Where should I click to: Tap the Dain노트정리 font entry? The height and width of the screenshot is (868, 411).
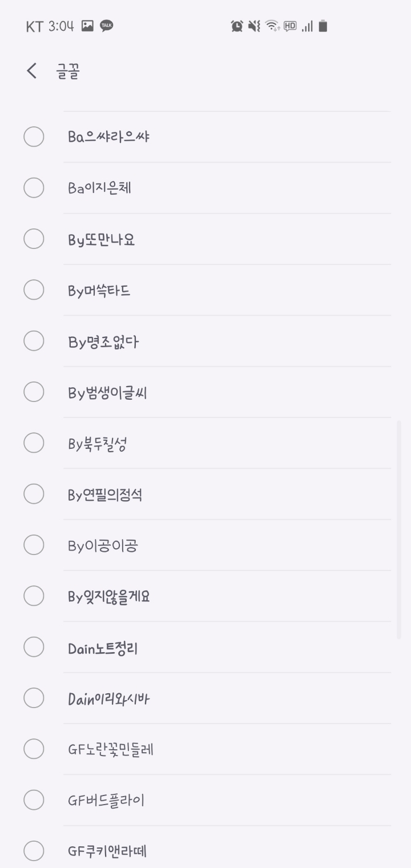[103, 649]
